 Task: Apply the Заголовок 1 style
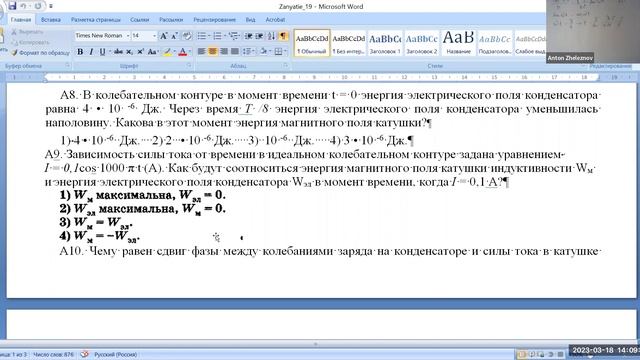tap(385, 43)
